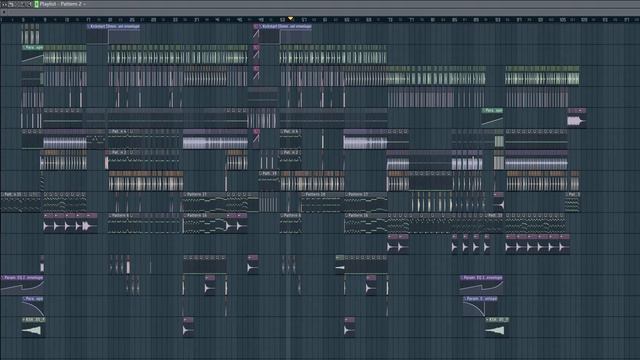Select the first KSK audio clip on bottom track
Screen dimensions: 640x360
[x=33, y=327]
